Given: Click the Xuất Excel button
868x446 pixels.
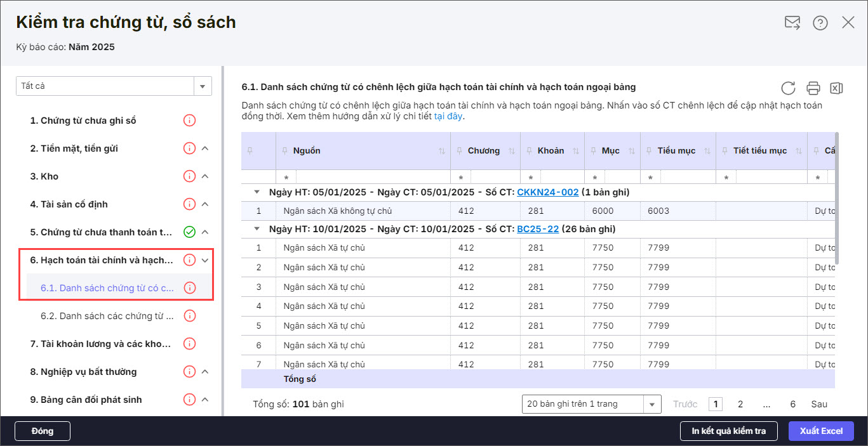Looking at the screenshot, I should coord(821,431).
